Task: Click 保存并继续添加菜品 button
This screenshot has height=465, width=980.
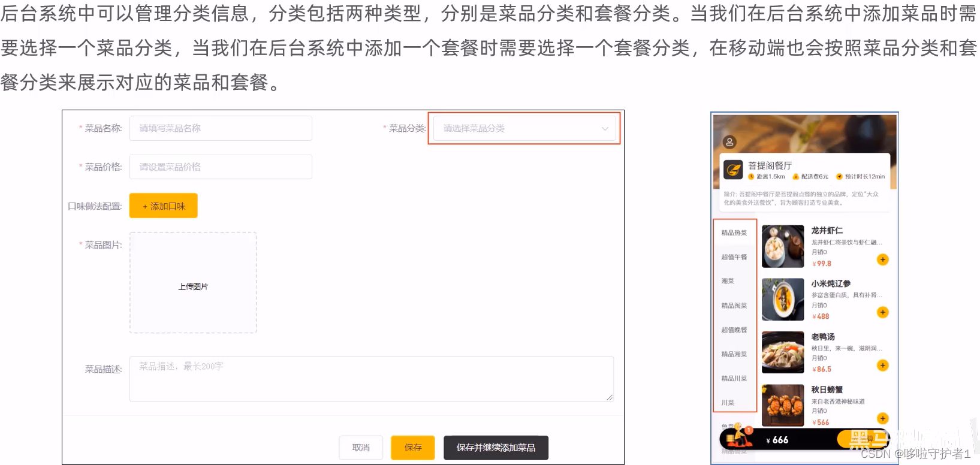Action: tap(496, 448)
